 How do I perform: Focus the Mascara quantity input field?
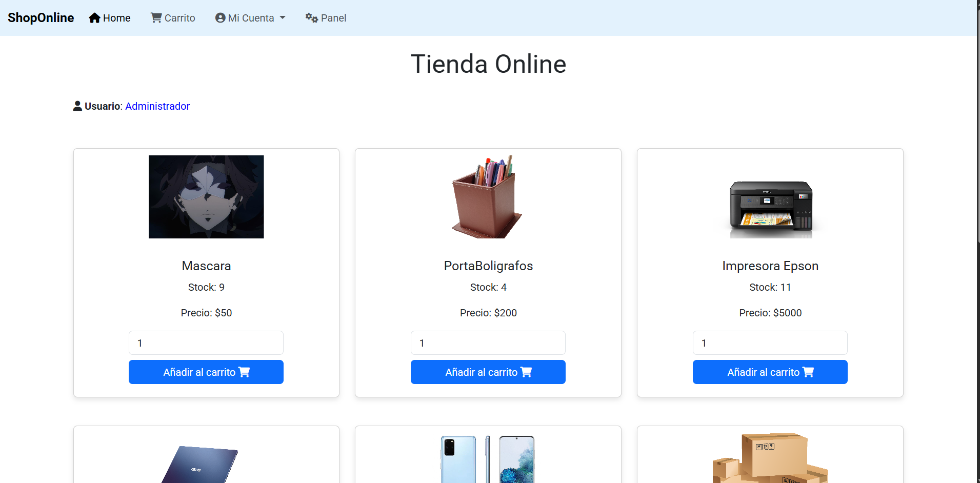(x=206, y=343)
